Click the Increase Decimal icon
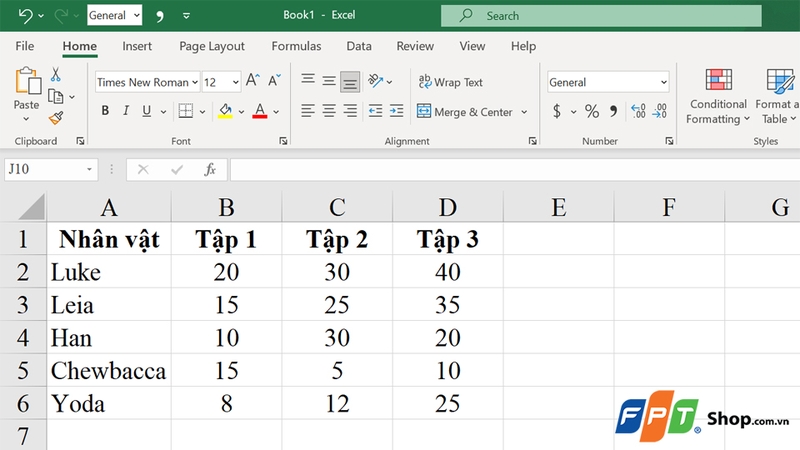Screen dimensions: 800x450 638,111
